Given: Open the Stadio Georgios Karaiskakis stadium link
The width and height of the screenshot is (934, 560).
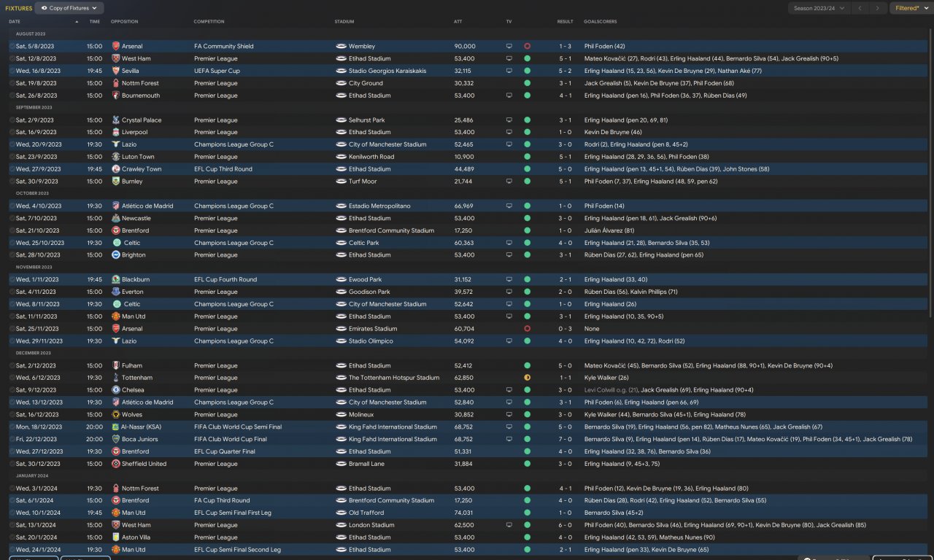Looking at the screenshot, I should pyautogui.click(x=387, y=71).
